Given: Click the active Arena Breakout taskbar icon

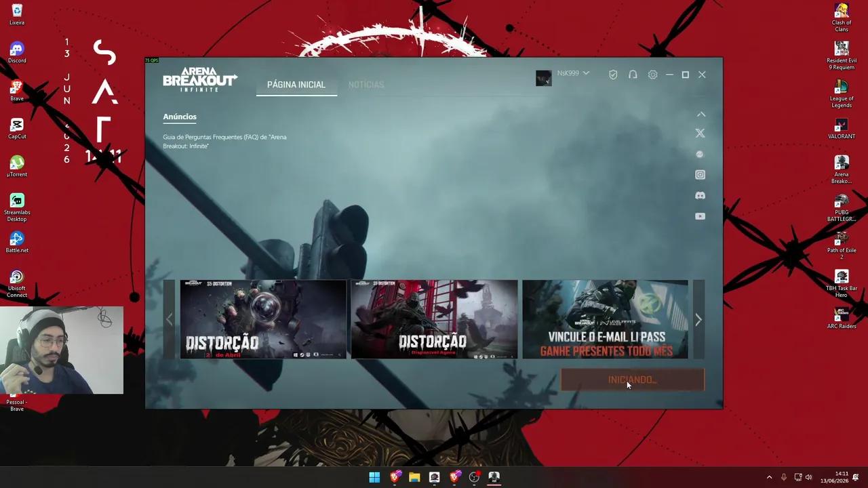Looking at the screenshot, I should [494, 477].
